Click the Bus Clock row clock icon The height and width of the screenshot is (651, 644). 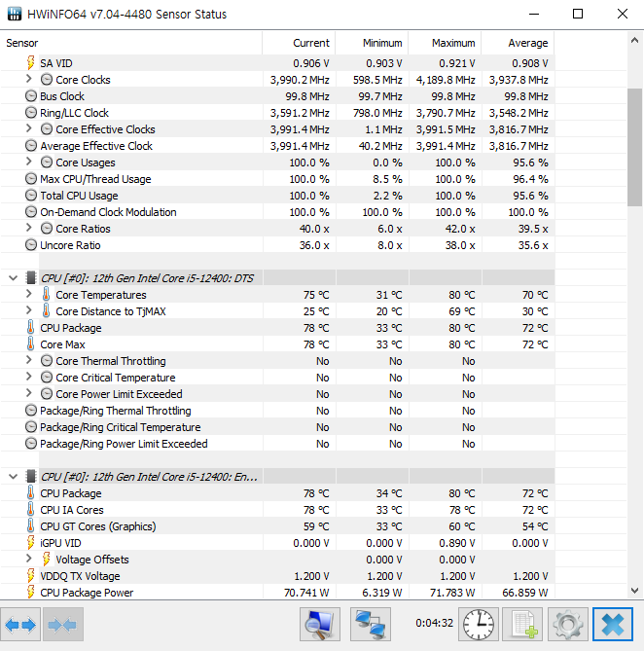click(x=31, y=96)
